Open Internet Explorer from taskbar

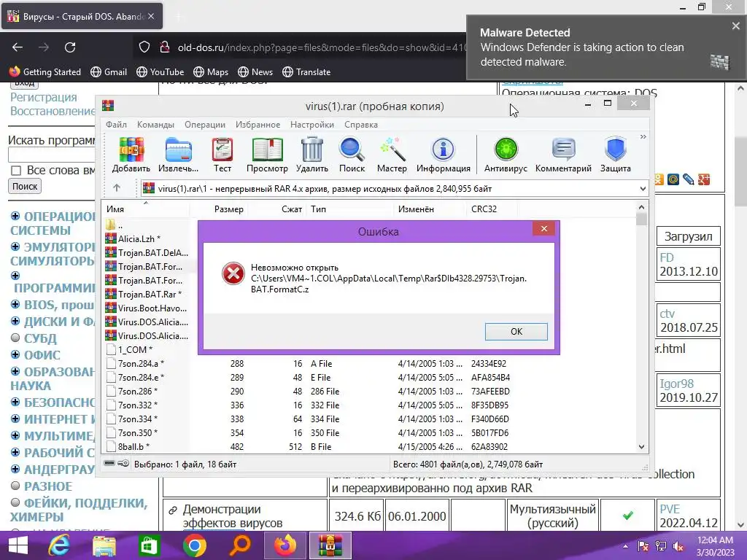click(x=59, y=545)
